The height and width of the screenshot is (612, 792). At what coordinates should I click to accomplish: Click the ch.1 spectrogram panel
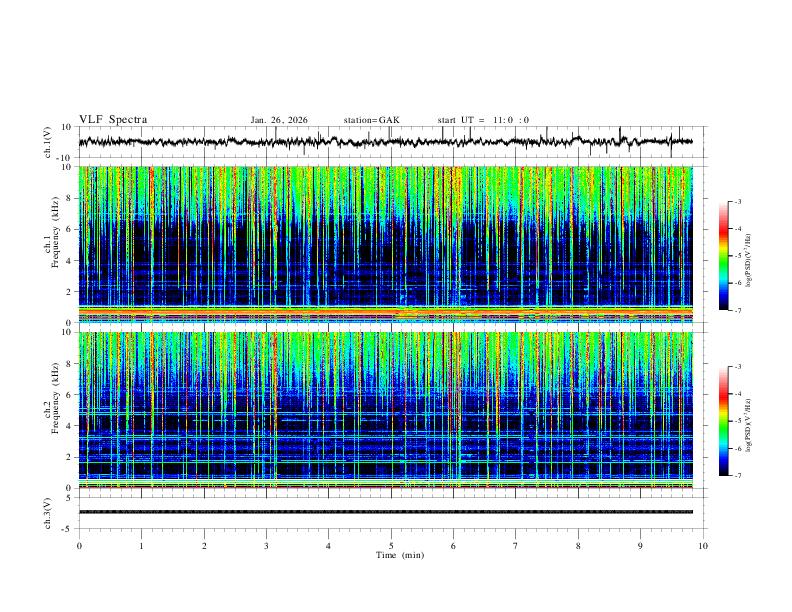click(x=385, y=244)
